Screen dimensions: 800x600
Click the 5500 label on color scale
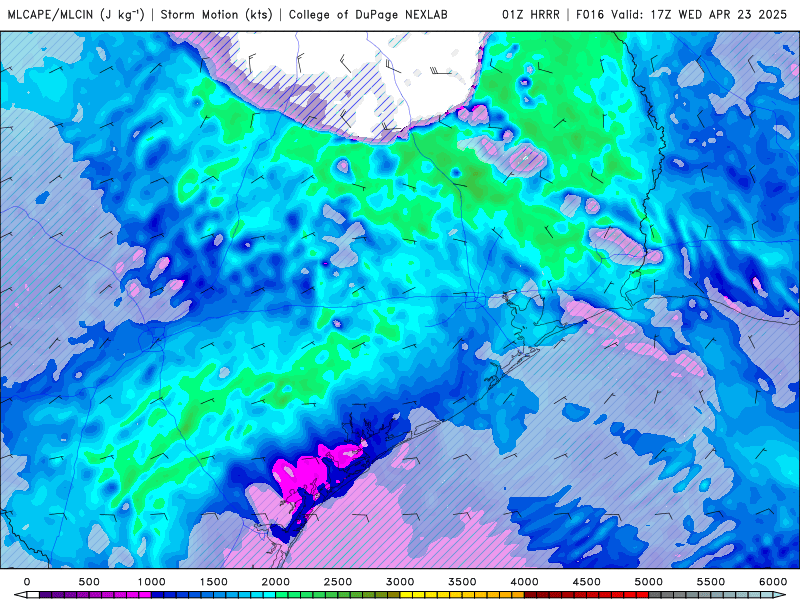tap(711, 582)
